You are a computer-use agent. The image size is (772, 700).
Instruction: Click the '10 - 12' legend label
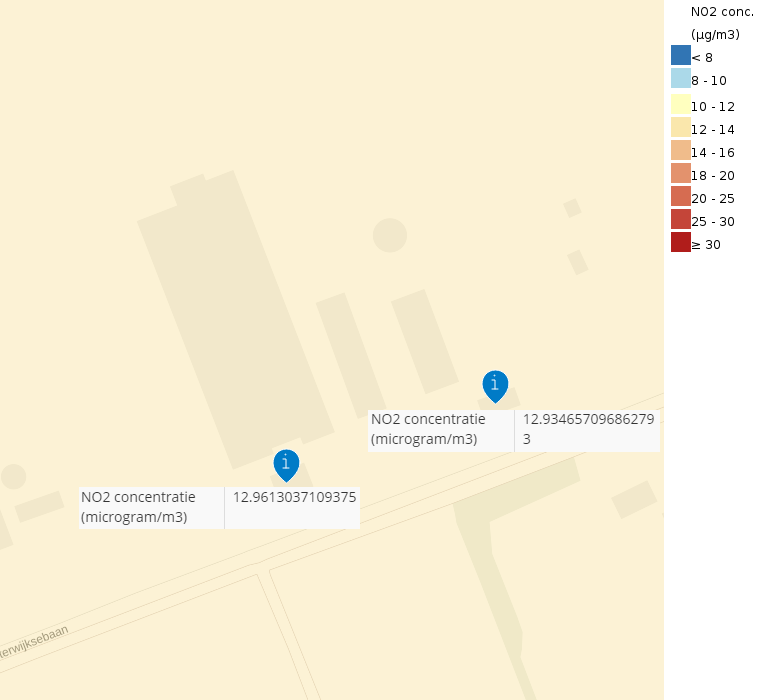click(713, 107)
